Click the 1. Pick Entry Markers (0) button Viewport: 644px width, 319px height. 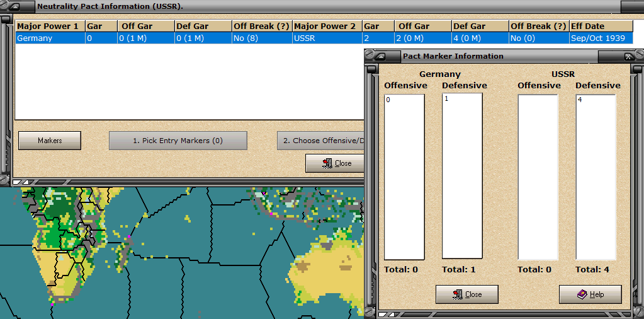[178, 141]
